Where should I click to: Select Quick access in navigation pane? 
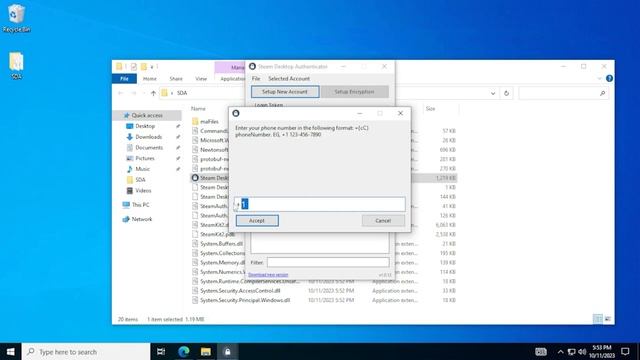pyautogui.click(x=147, y=116)
